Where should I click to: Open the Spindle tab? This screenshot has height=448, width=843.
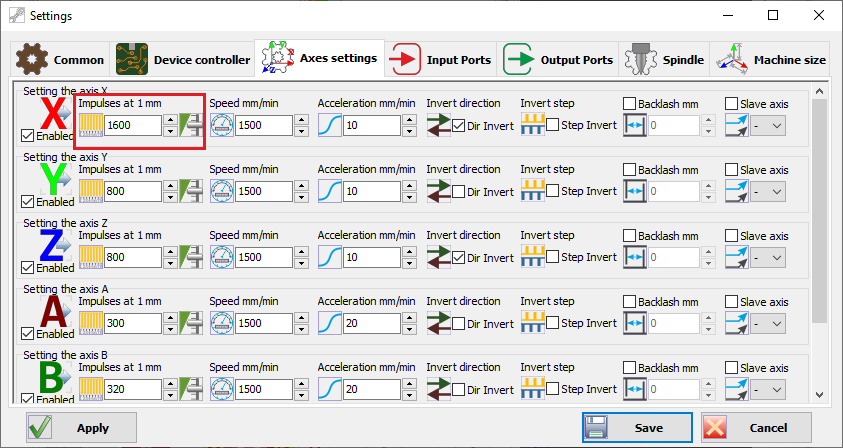664,60
